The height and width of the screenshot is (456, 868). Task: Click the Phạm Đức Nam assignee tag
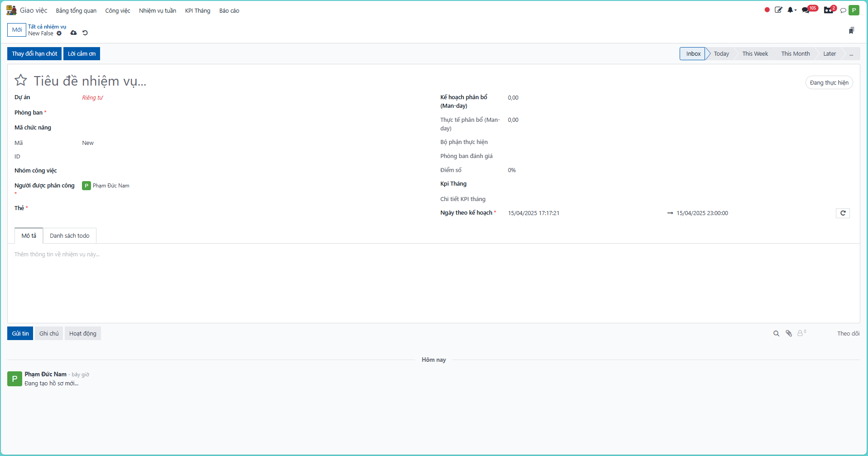[106, 186]
